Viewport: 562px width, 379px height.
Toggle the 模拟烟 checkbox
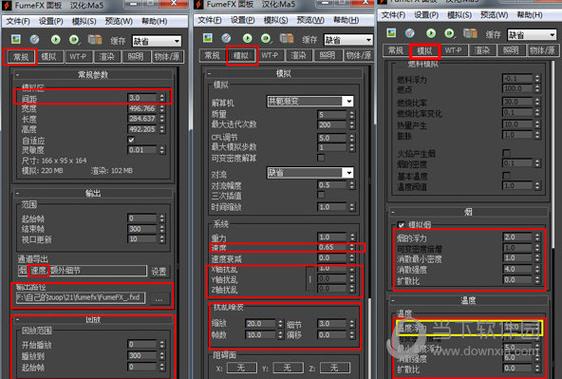tap(401, 225)
